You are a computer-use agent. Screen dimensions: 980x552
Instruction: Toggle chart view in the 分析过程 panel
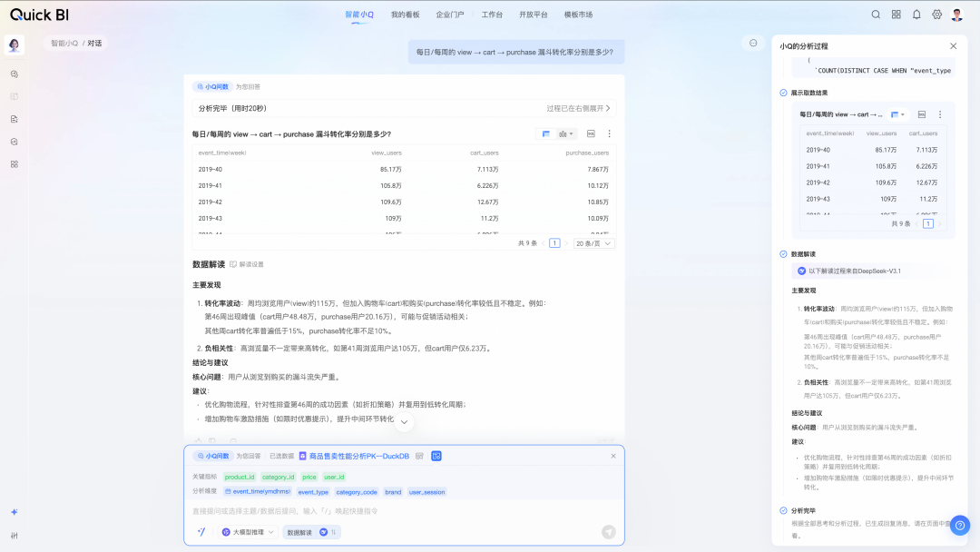click(x=896, y=115)
